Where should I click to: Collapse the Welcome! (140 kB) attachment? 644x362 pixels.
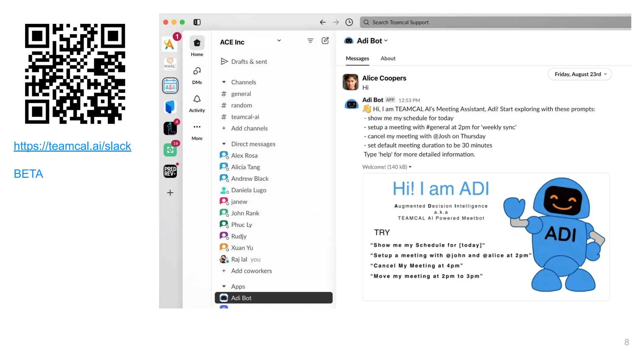point(410,167)
